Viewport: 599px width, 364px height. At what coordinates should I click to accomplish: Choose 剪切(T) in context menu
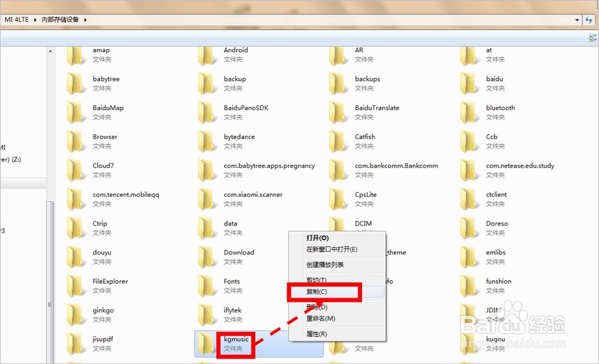pos(337,280)
